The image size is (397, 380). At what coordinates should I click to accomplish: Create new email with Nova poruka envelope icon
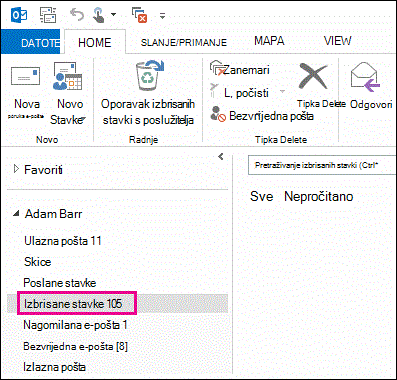coord(26,76)
